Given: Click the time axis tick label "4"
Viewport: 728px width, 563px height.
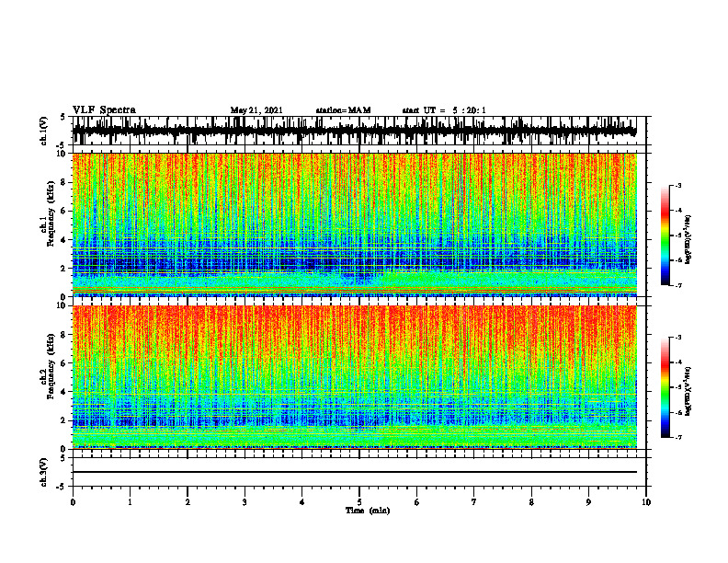Looking at the screenshot, I should click(x=302, y=502).
